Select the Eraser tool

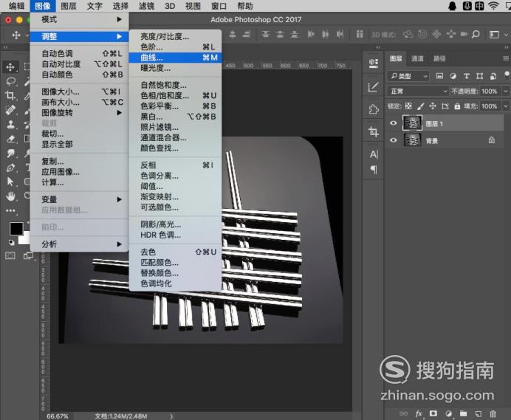[11, 139]
